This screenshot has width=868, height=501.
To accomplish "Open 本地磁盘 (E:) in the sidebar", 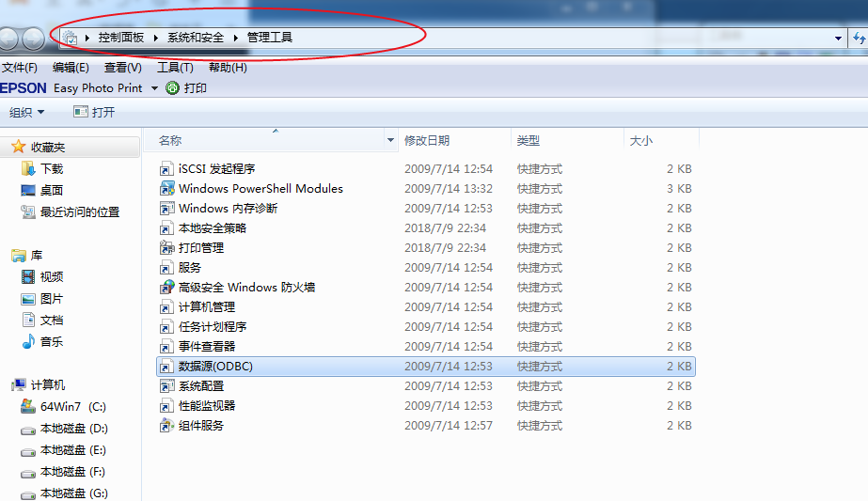I will click(x=73, y=450).
